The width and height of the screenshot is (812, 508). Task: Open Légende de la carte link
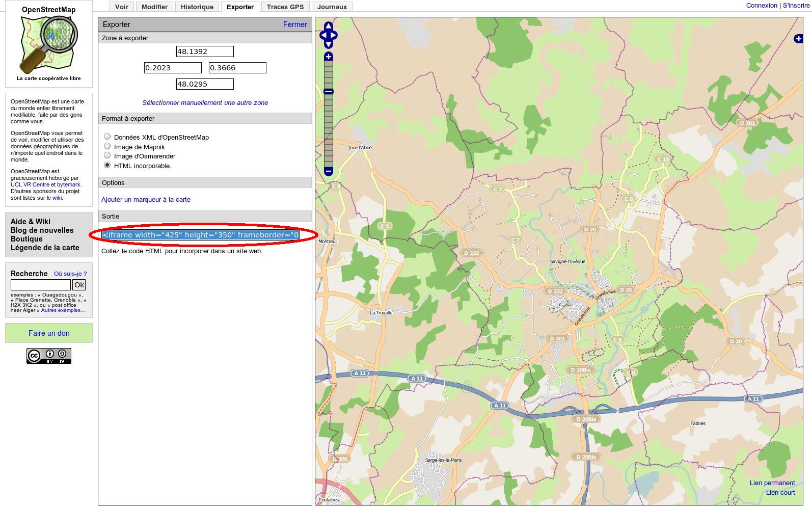45,248
